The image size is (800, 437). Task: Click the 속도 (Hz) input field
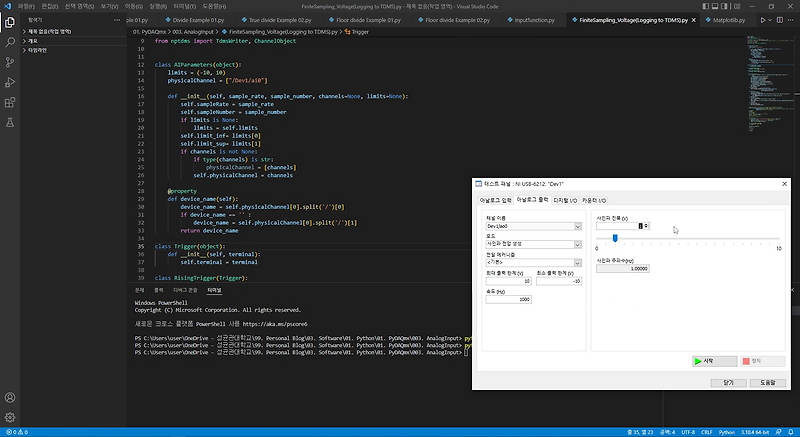click(x=510, y=300)
